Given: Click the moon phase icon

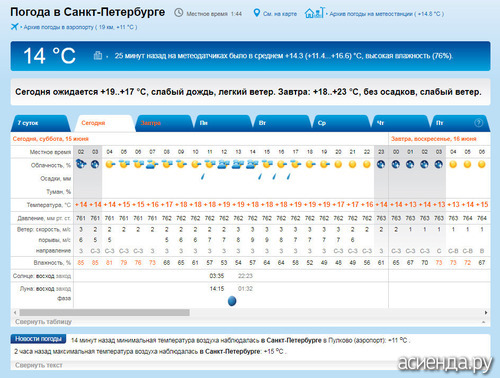Looking at the screenshot, I should tap(232, 301).
